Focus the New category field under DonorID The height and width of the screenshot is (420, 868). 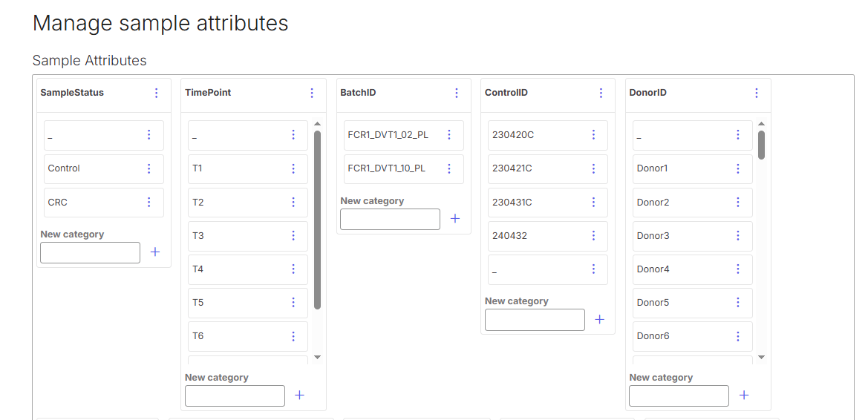pyautogui.click(x=679, y=396)
